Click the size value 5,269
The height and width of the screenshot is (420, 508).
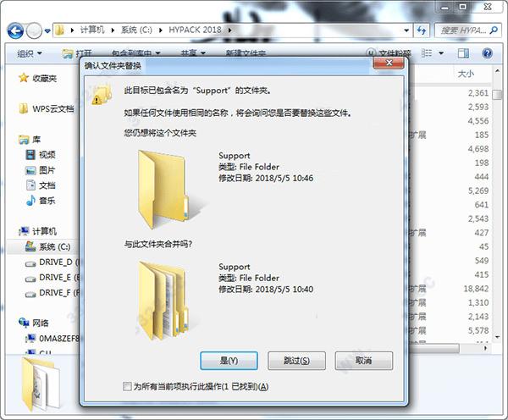(x=478, y=191)
